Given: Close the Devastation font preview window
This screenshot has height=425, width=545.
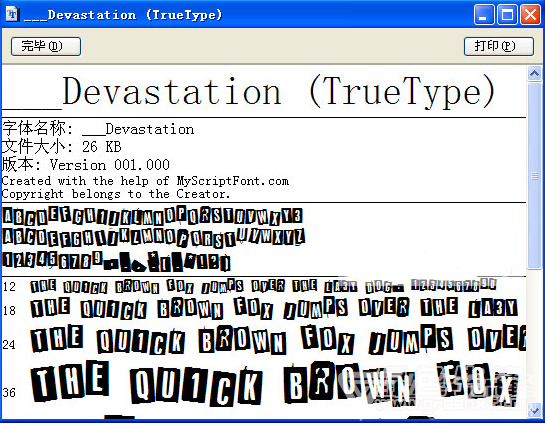Looking at the screenshot, I should tap(530, 15).
